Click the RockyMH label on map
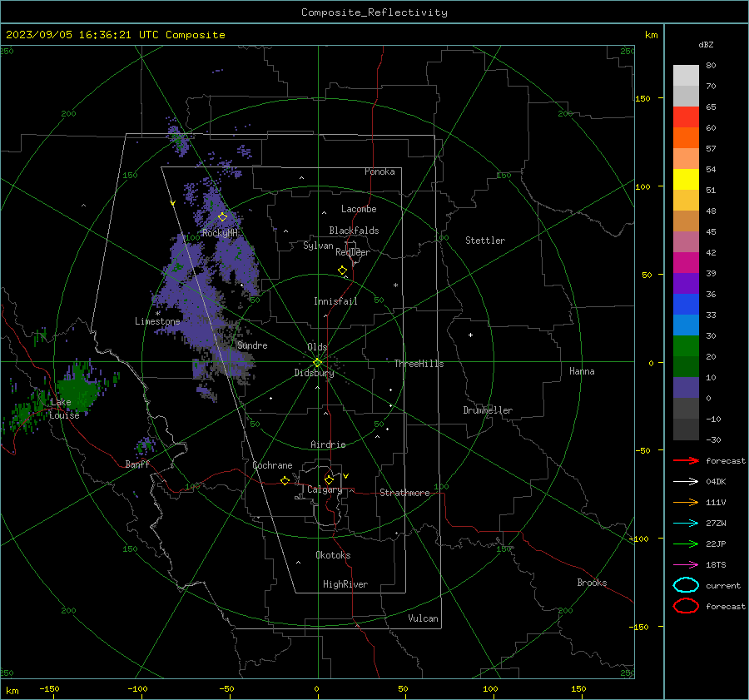This screenshot has height=700, width=749. tap(220, 233)
